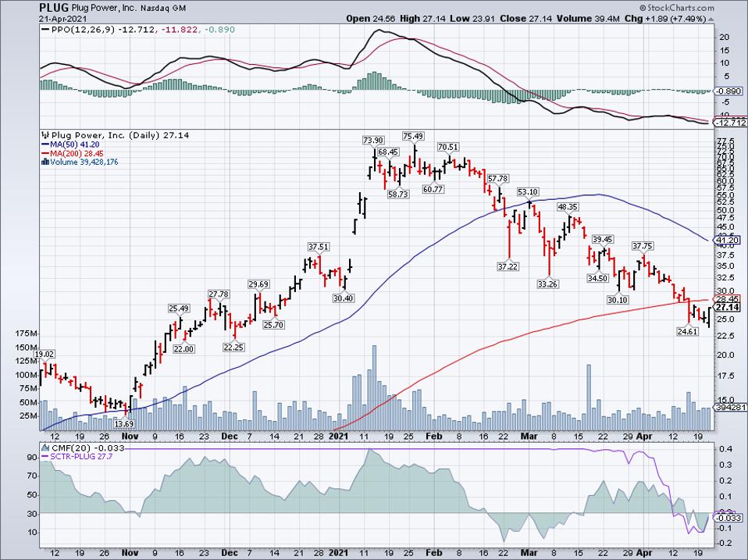Click the 25.70 low price label

[273, 325]
